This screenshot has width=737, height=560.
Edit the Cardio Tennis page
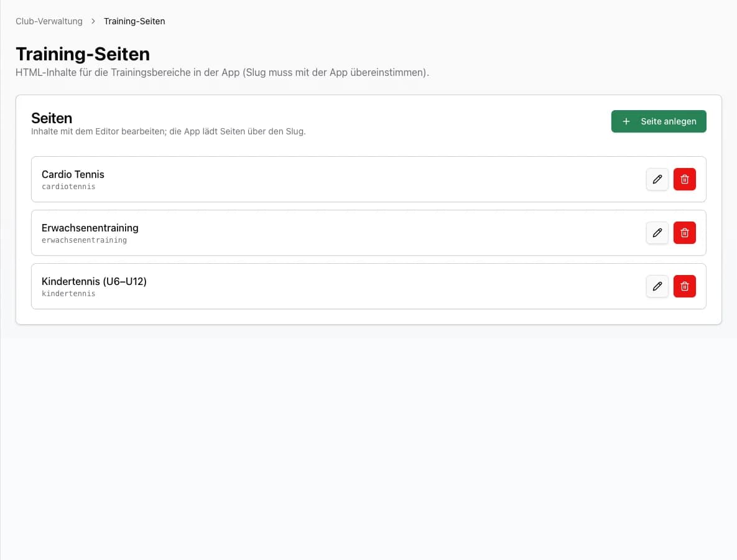coord(657,179)
